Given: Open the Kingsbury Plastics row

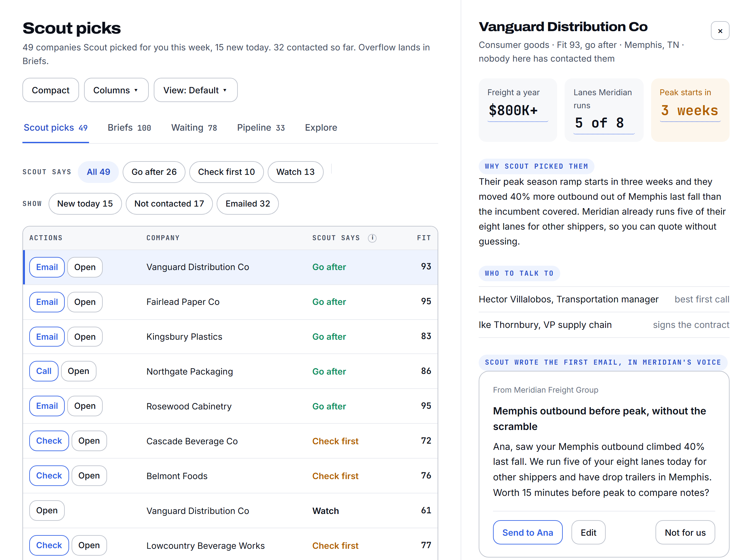Looking at the screenshot, I should tap(85, 337).
